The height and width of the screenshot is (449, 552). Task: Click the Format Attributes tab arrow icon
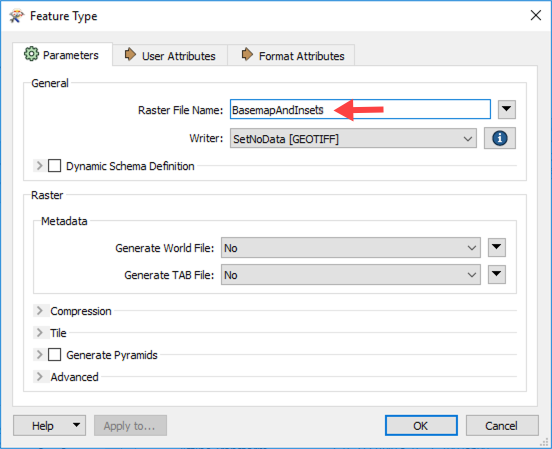click(247, 55)
